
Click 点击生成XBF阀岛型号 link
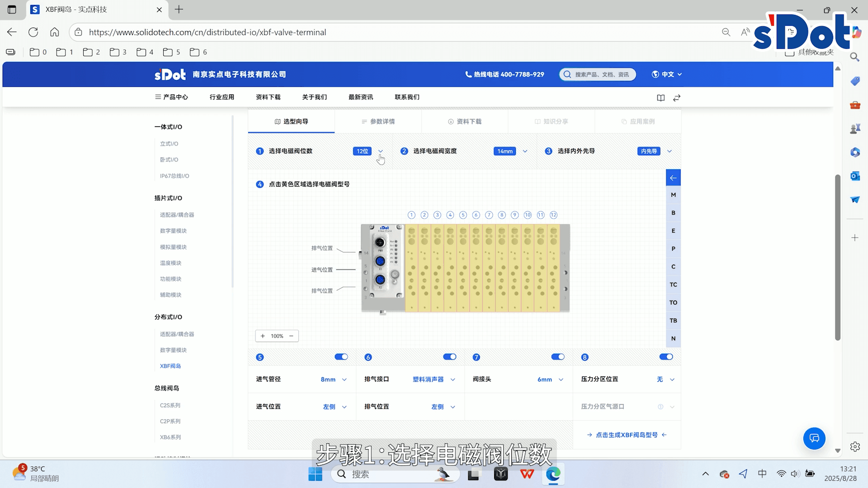tap(627, 435)
